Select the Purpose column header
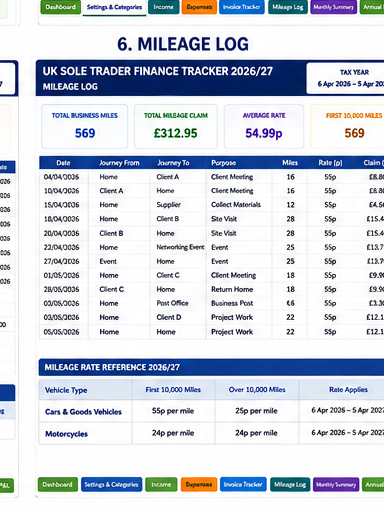This screenshot has height=512, width=384. tap(223, 163)
